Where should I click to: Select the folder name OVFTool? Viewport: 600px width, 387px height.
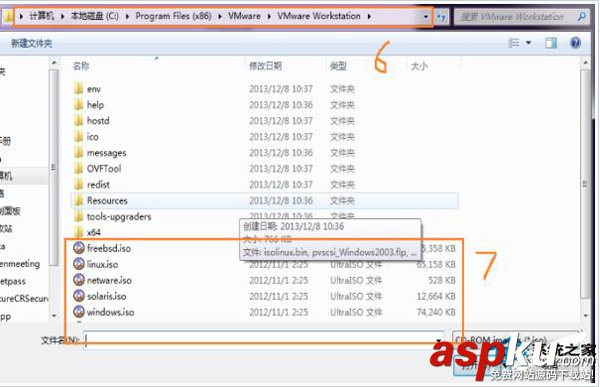104,168
